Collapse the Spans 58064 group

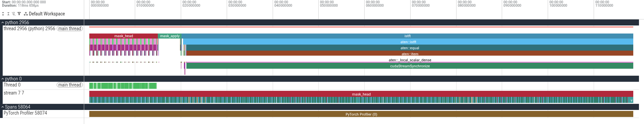tap(3, 107)
